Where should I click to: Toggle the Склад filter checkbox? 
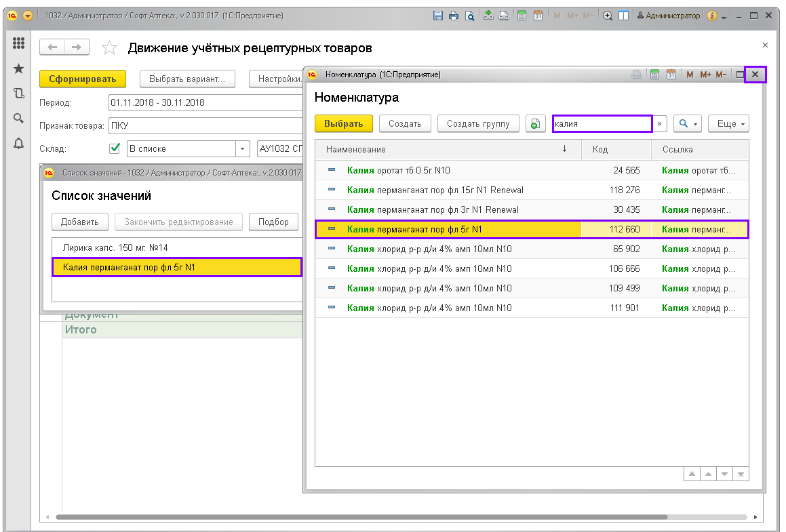(x=115, y=148)
